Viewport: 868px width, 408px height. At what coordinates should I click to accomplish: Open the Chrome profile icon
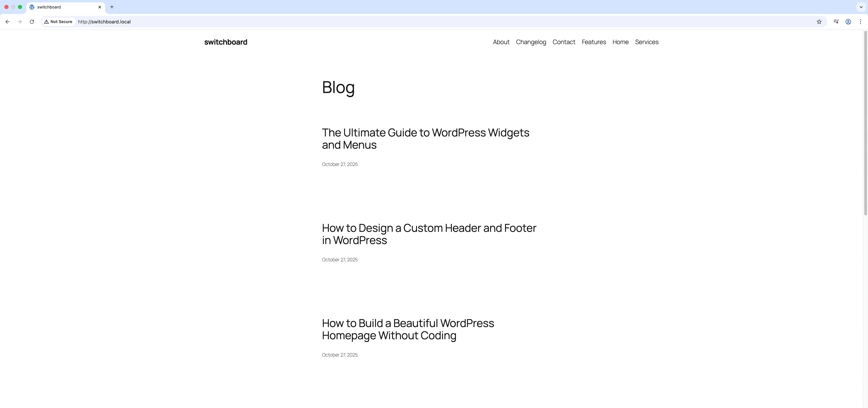point(848,22)
